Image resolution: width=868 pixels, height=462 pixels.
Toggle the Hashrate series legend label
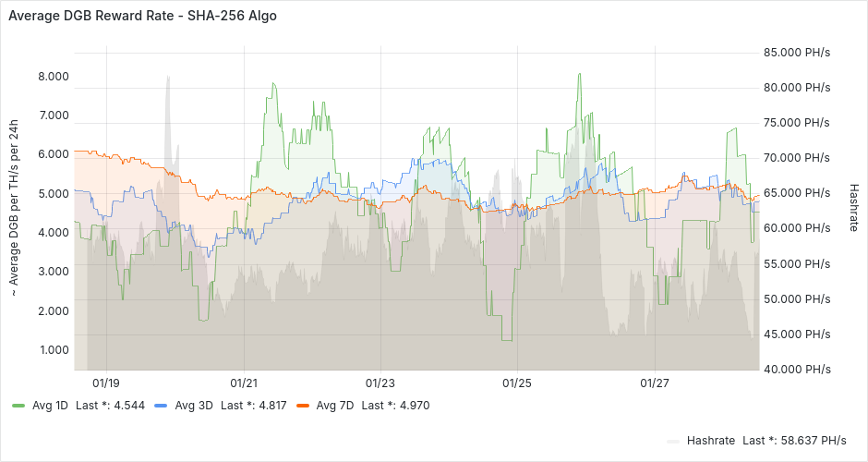pyautogui.click(x=710, y=440)
